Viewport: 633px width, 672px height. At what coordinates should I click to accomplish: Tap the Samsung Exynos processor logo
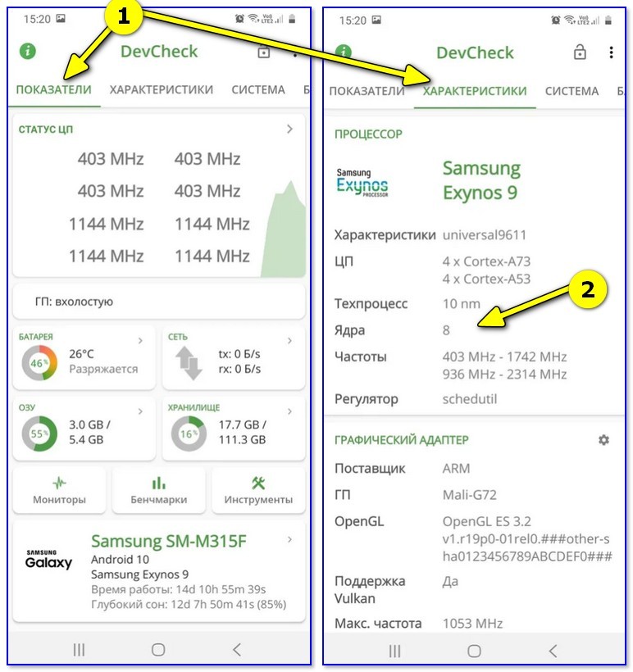coord(362,183)
